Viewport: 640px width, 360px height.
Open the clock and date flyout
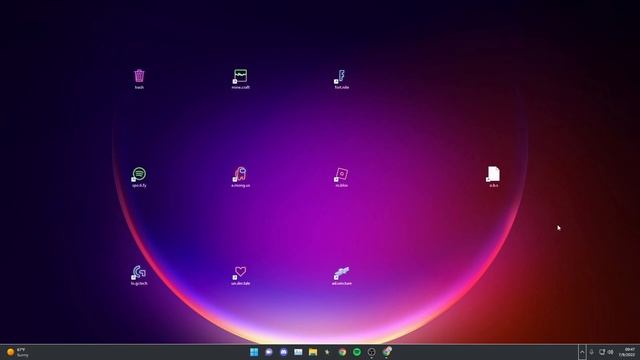coord(628,352)
